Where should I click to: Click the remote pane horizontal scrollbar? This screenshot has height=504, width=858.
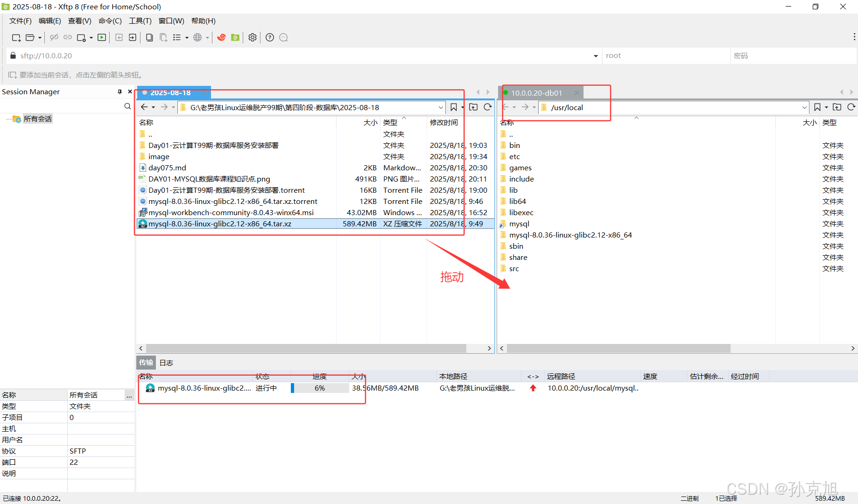coord(619,349)
